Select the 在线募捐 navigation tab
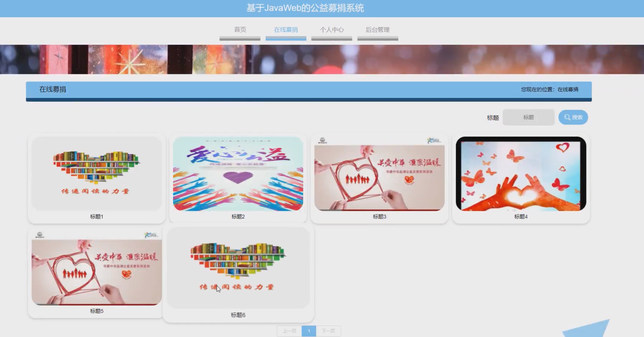Viewport: 644px width, 337px height. coord(286,29)
